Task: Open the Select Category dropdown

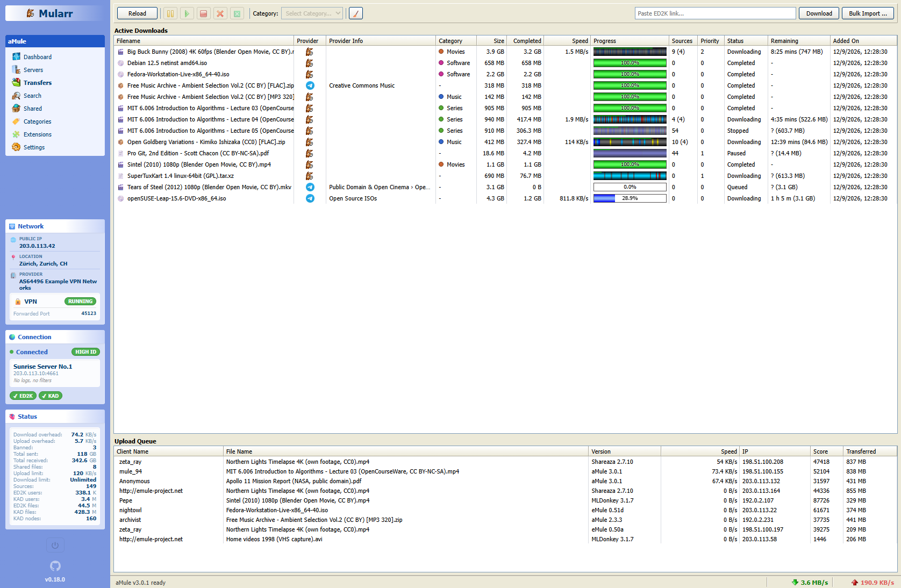Action: coord(312,13)
